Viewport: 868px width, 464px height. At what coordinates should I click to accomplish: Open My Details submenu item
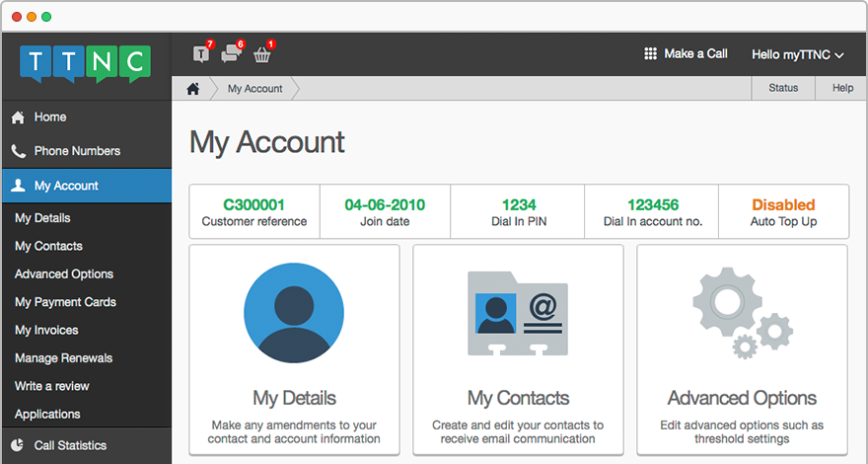click(42, 218)
